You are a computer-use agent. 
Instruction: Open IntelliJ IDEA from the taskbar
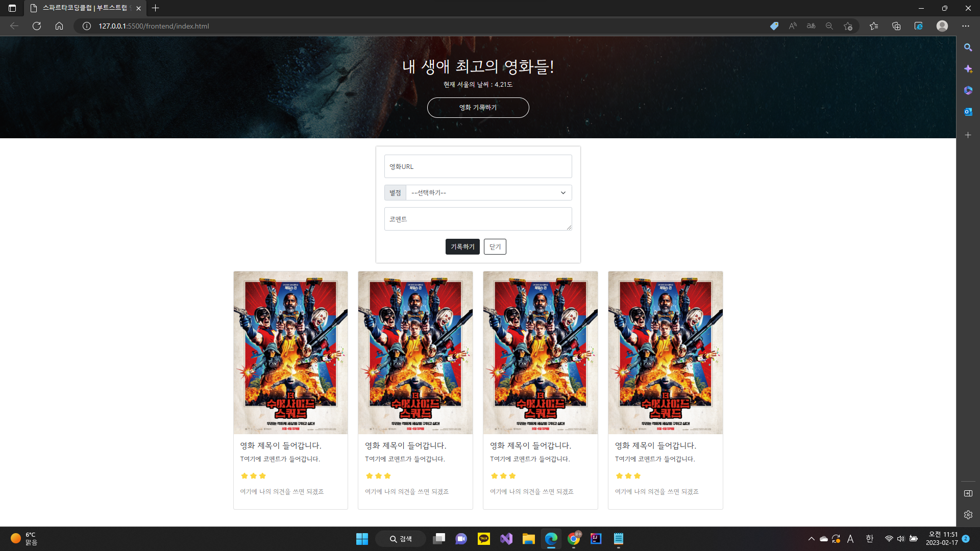[x=596, y=539]
